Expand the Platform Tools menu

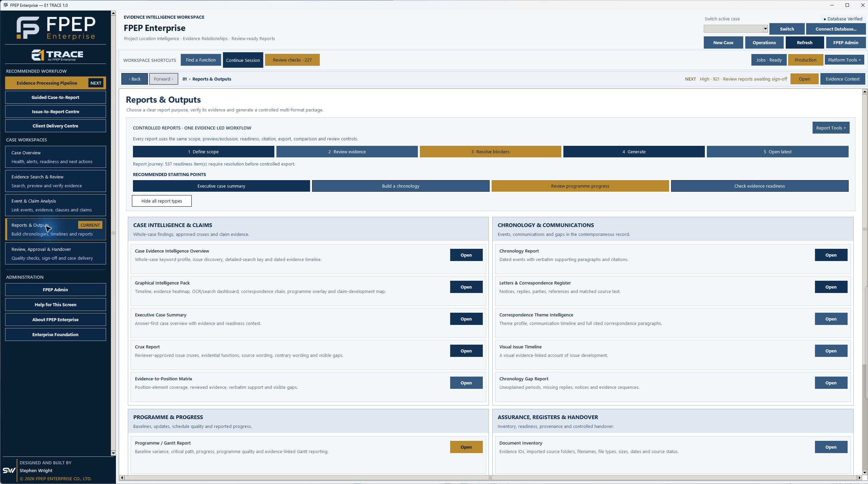844,60
